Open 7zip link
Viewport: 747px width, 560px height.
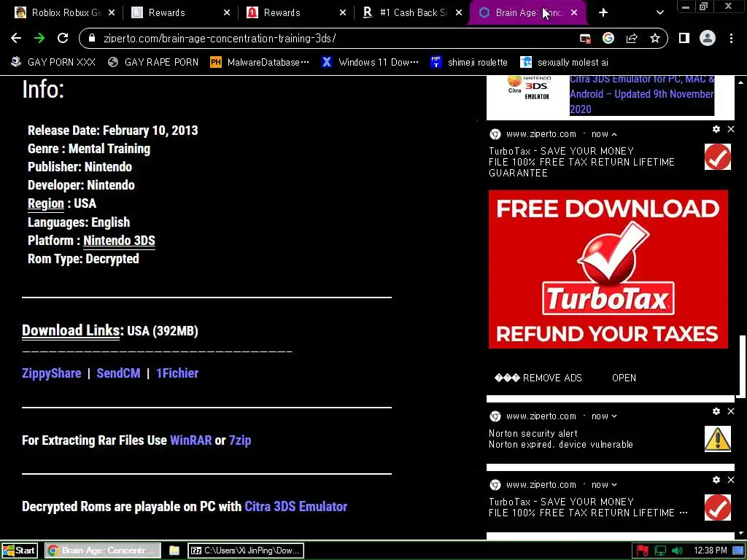240,440
